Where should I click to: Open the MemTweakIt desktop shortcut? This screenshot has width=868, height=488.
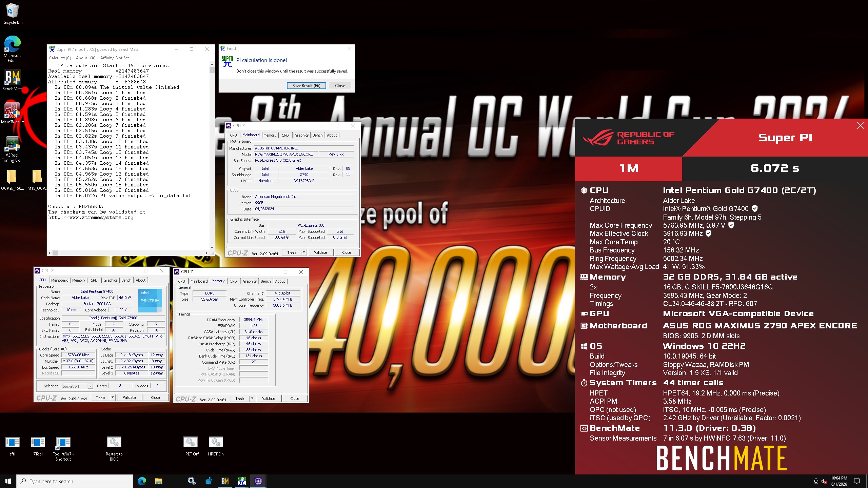point(13,113)
